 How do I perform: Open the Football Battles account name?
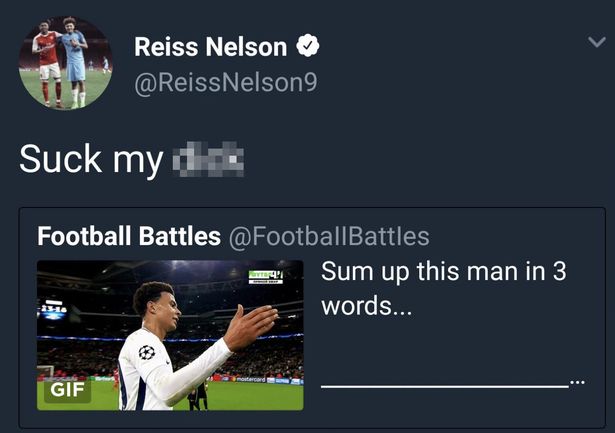click(129, 236)
